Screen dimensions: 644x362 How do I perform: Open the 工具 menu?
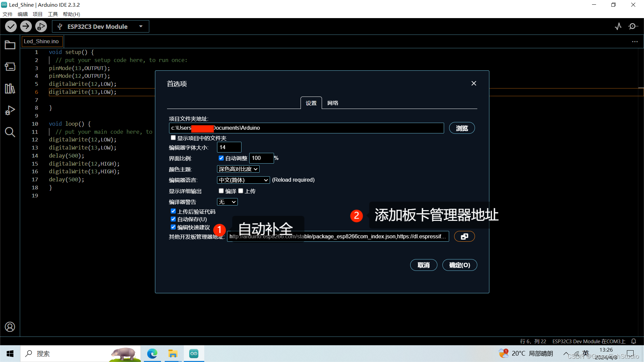(52, 14)
